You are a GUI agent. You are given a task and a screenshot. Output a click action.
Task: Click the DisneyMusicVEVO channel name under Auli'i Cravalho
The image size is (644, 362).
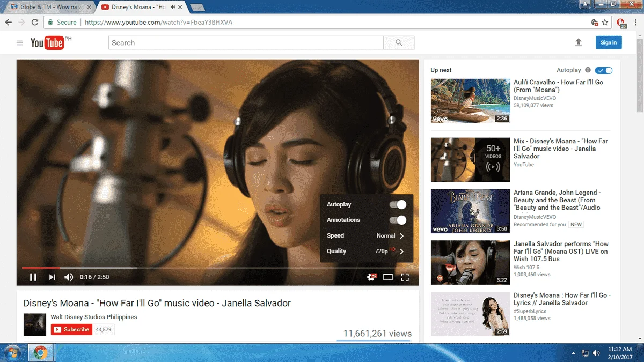coord(535,98)
